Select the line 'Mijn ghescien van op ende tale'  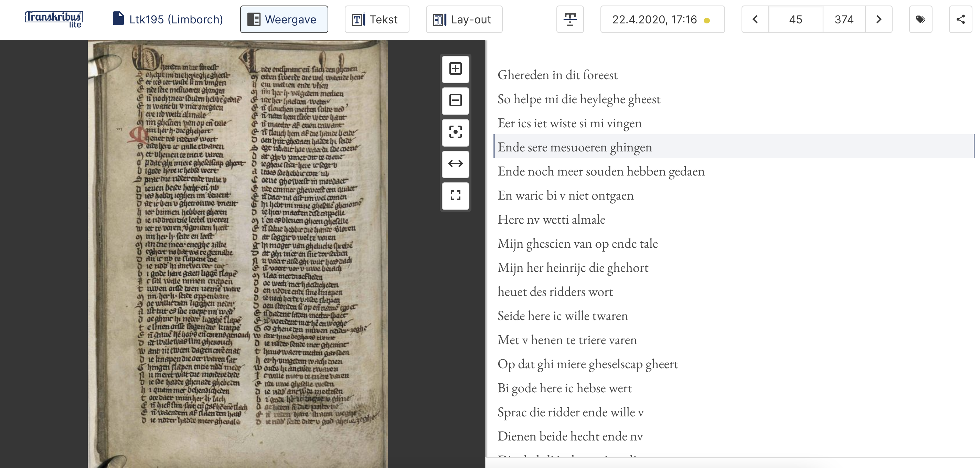(x=577, y=244)
